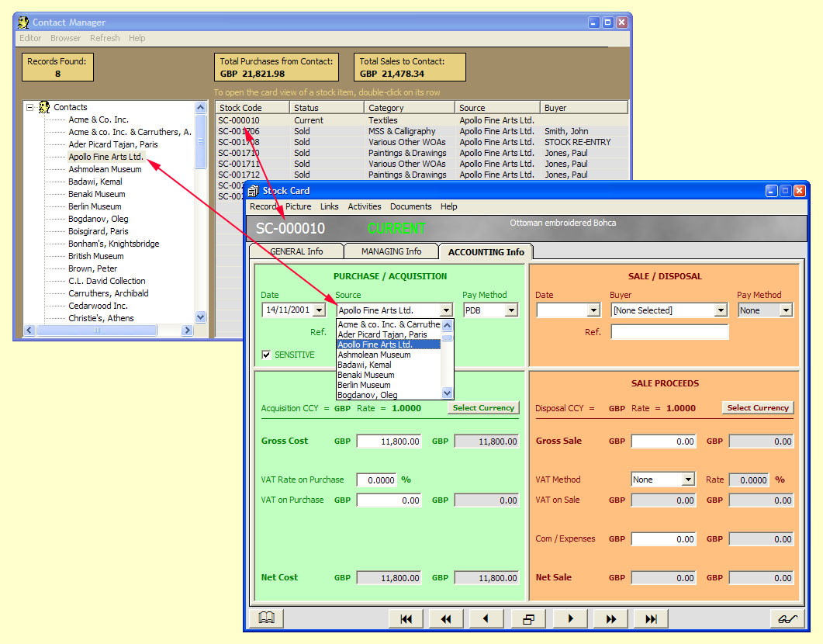
Task: Select British Museum in Contacts tree
Action: pos(96,256)
